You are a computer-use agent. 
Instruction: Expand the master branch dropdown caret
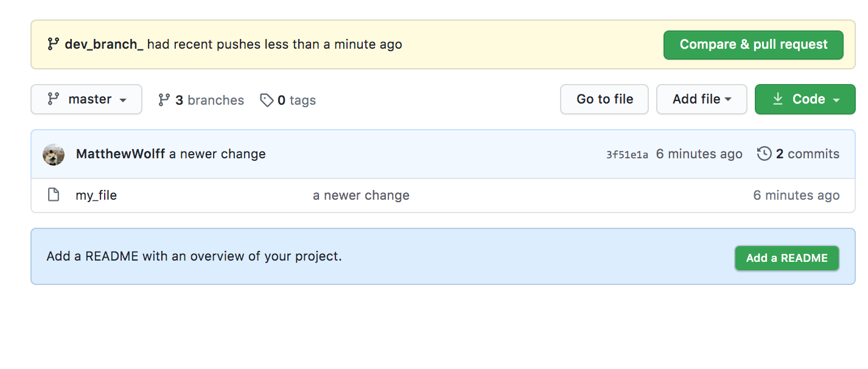point(123,100)
